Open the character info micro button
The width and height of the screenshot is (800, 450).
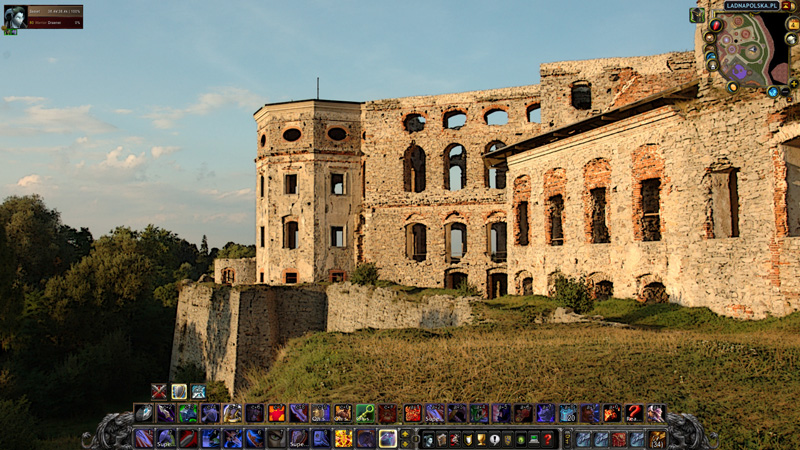point(429,439)
